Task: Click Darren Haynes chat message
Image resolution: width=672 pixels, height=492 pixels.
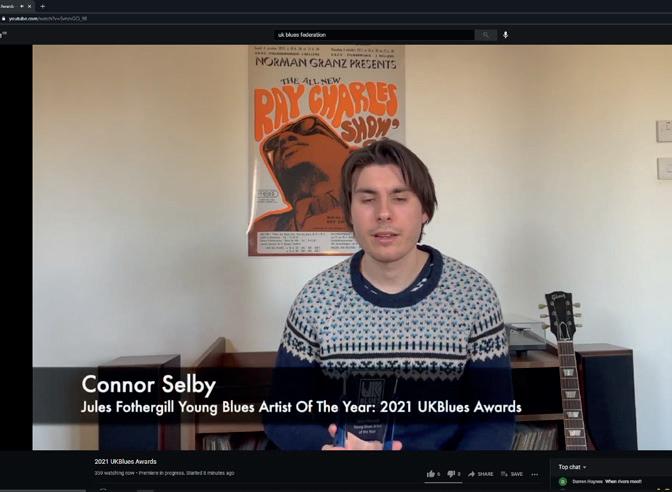Action: pyautogui.click(x=623, y=482)
